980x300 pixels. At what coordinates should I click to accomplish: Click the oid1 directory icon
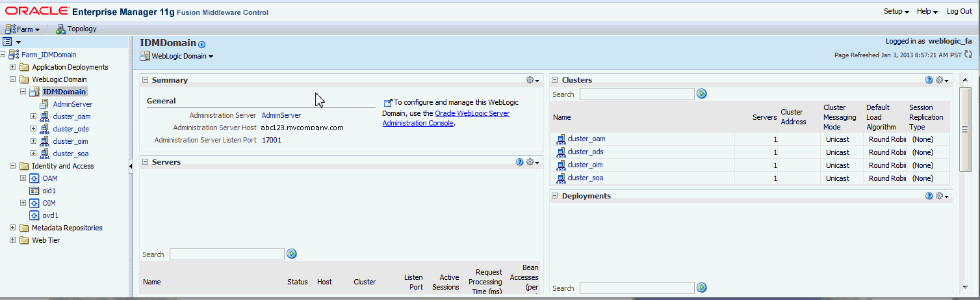pyautogui.click(x=34, y=191)
